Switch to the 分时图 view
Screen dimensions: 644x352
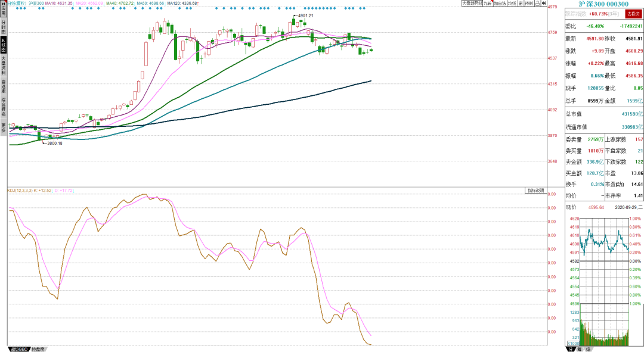point(4,27)
